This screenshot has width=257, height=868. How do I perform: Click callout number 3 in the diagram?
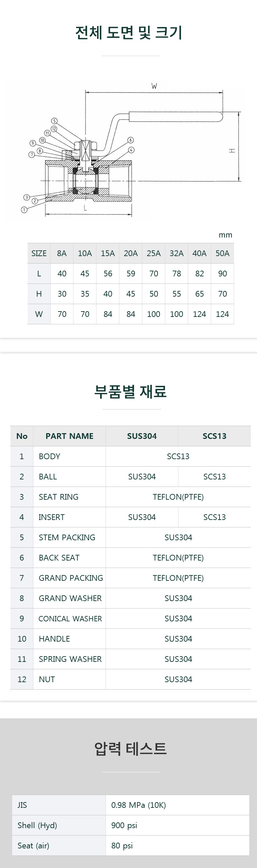pyautogui.click(x=27, y=197)
